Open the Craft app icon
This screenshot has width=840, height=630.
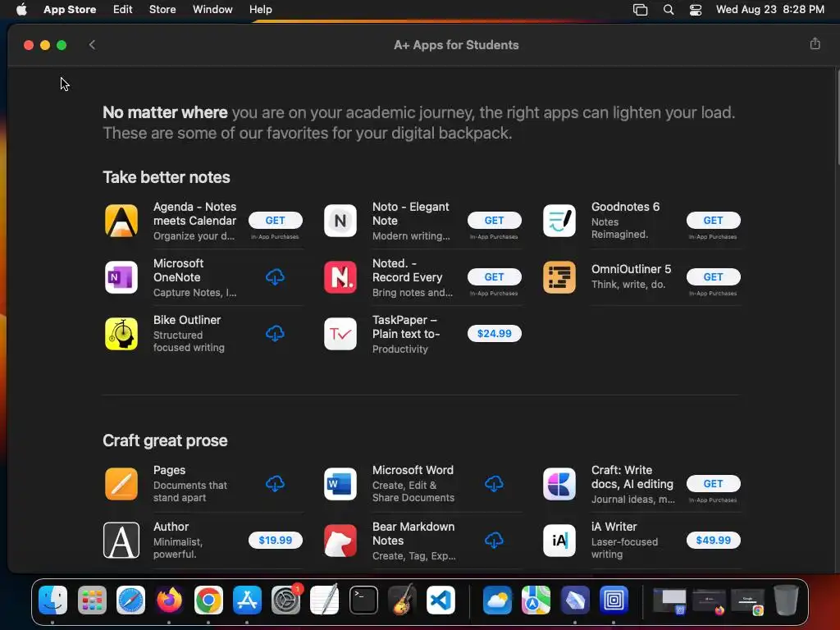[x=559, y=484]
